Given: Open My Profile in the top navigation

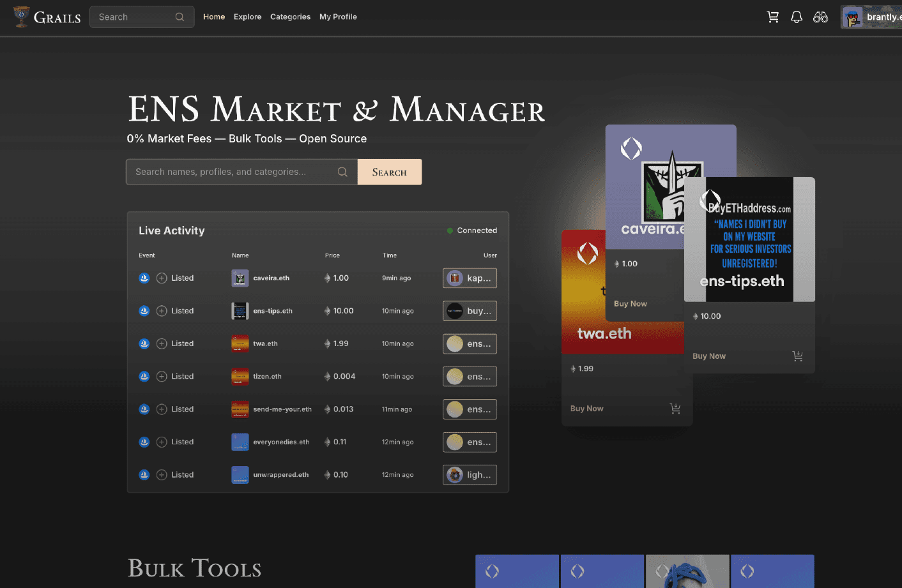Looking at the screenshot, I should tap(338, 17).
